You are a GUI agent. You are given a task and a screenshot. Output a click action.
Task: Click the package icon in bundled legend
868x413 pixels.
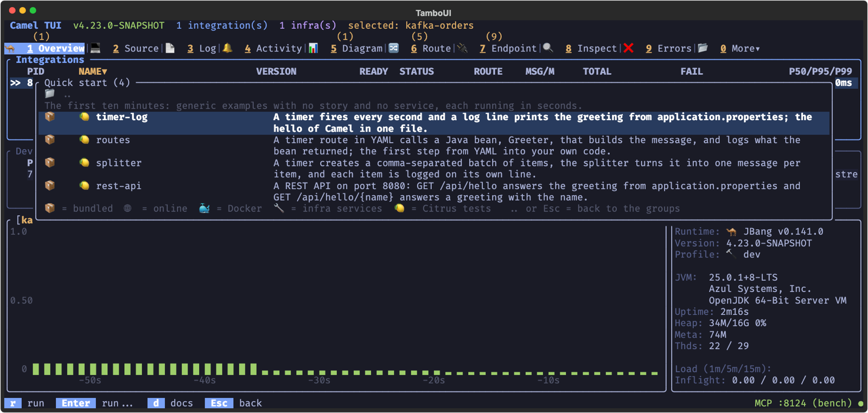coord(50,208)
